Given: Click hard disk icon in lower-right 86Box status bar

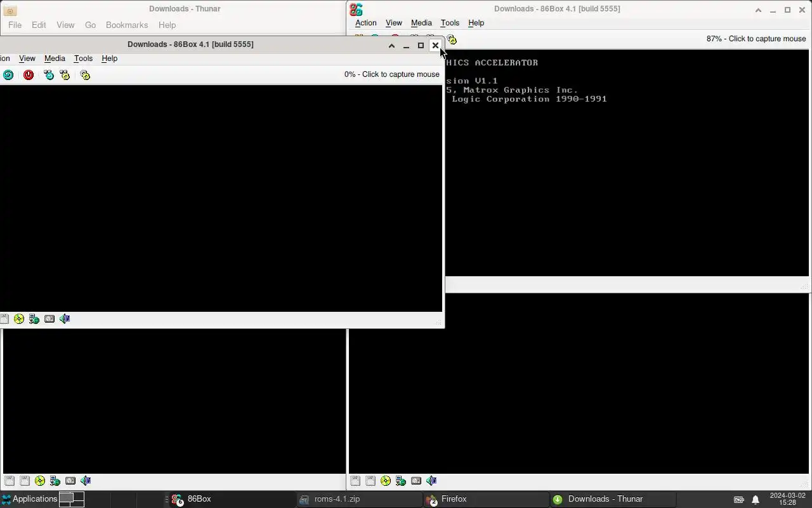Looking at the screenshot, I should [x=416, y=481].
